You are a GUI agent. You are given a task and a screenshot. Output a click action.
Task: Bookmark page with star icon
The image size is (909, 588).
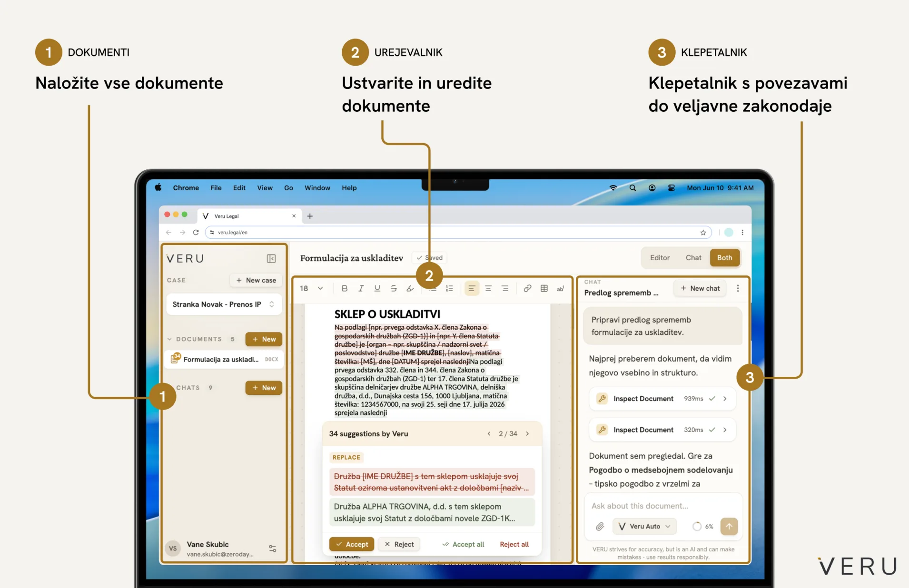point(703,232)
